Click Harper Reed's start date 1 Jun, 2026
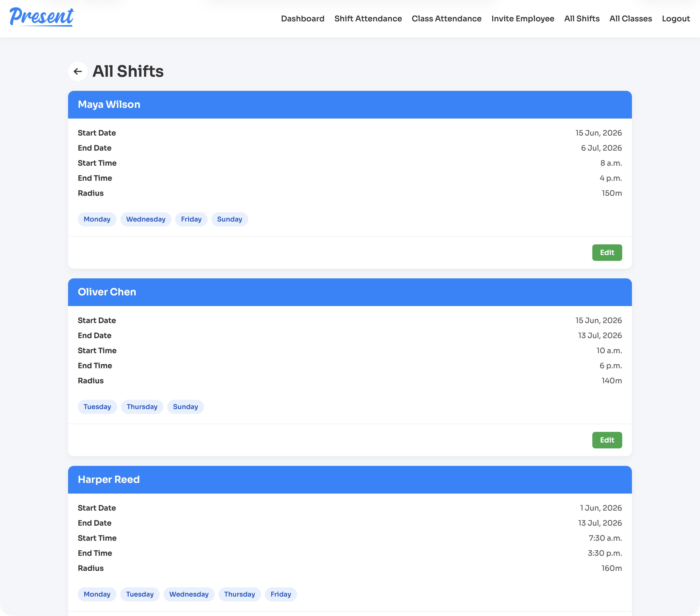The height and width of the screenshot is (616, 700). click(601, 508)
